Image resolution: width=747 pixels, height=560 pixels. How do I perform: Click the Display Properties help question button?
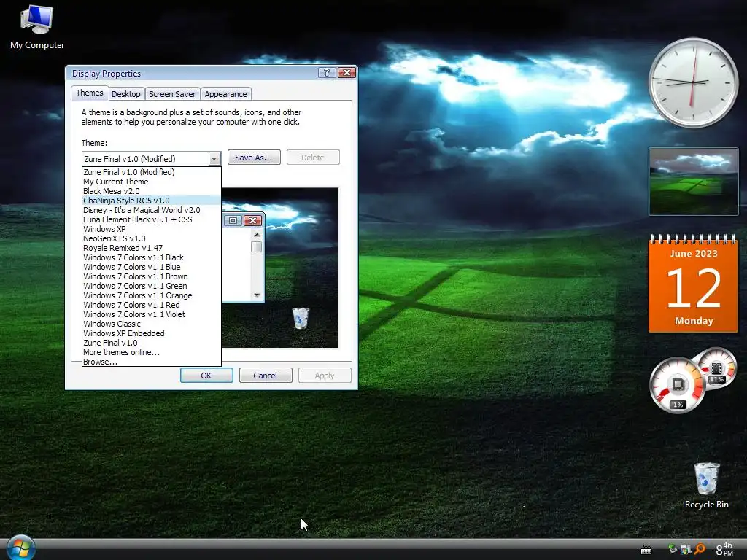point(326,72)
